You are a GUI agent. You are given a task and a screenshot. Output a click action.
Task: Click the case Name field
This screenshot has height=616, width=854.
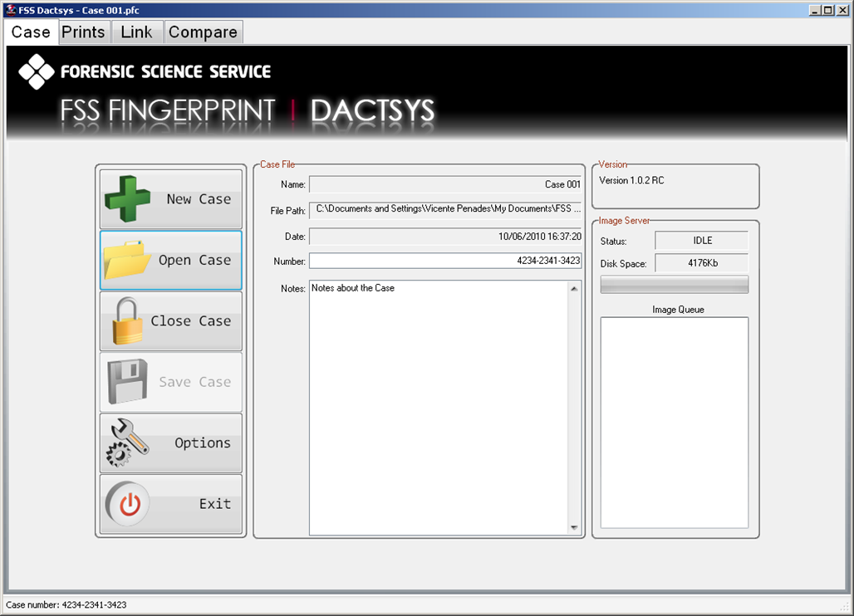[x=445, y=184]
